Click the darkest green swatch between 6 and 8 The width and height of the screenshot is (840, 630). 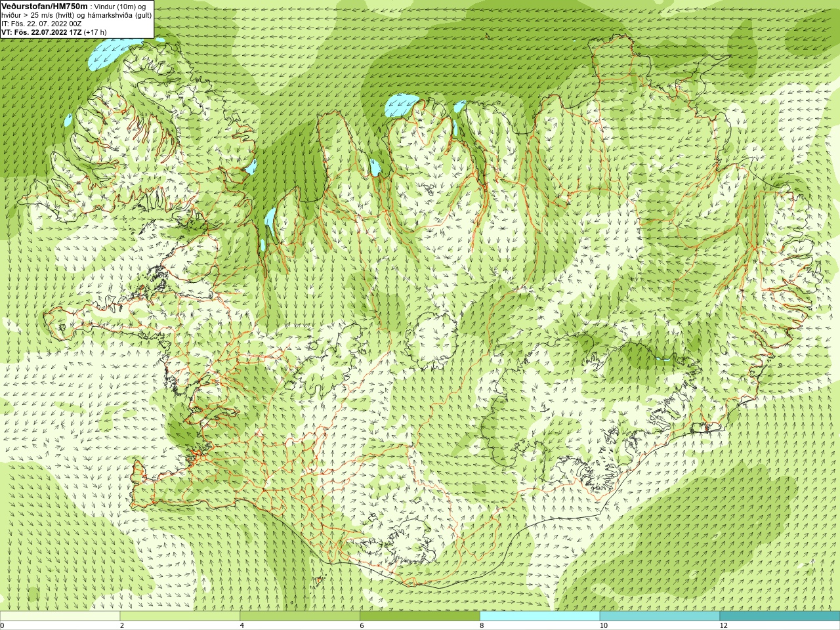[420, 616]
